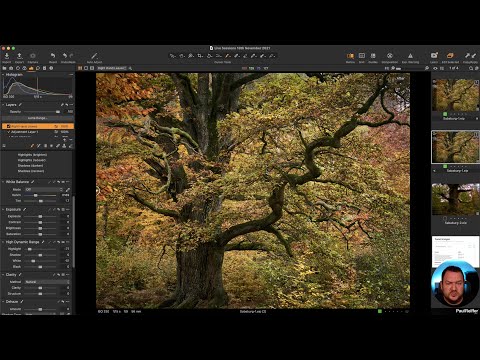Click the HDR White slider

[40, 261]
